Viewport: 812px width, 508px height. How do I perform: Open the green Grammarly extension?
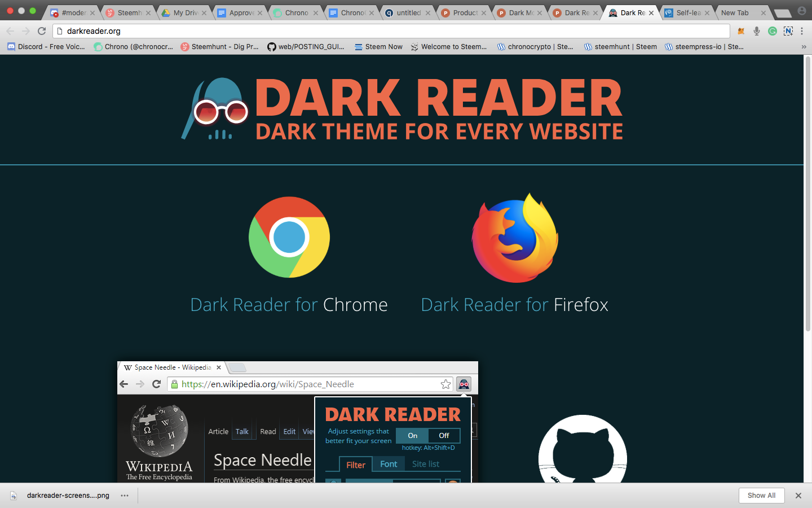coord(773,31)
